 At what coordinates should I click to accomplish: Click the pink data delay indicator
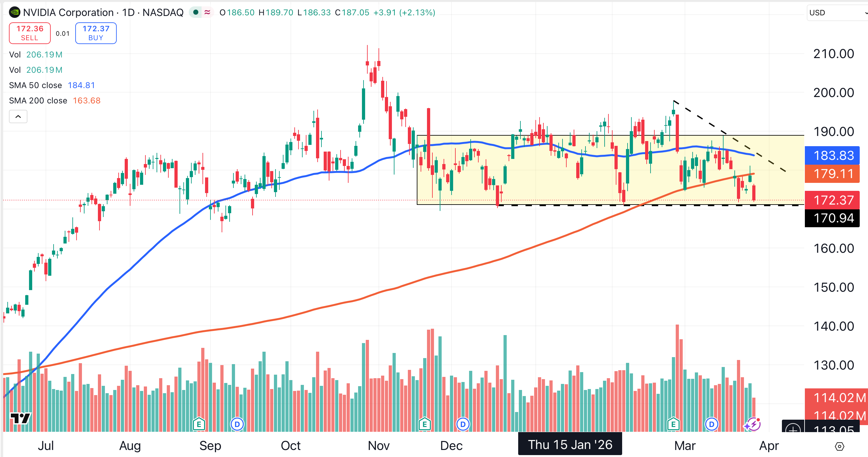(x=207, y=12)
